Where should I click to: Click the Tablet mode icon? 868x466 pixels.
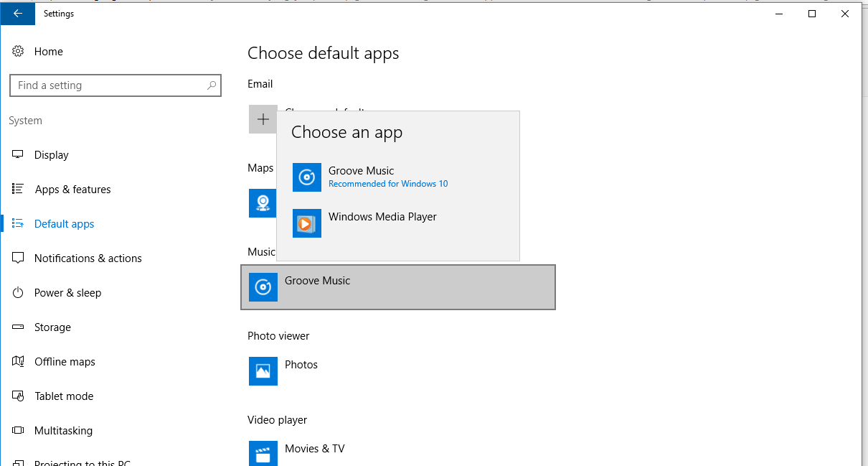[x=18, y=396]
